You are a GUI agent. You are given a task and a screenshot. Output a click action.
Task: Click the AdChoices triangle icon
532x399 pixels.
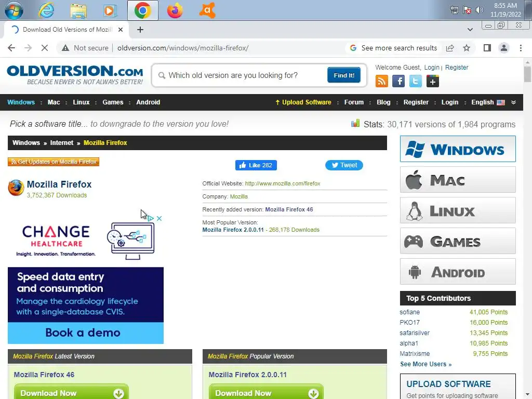(x=151, y=218)
